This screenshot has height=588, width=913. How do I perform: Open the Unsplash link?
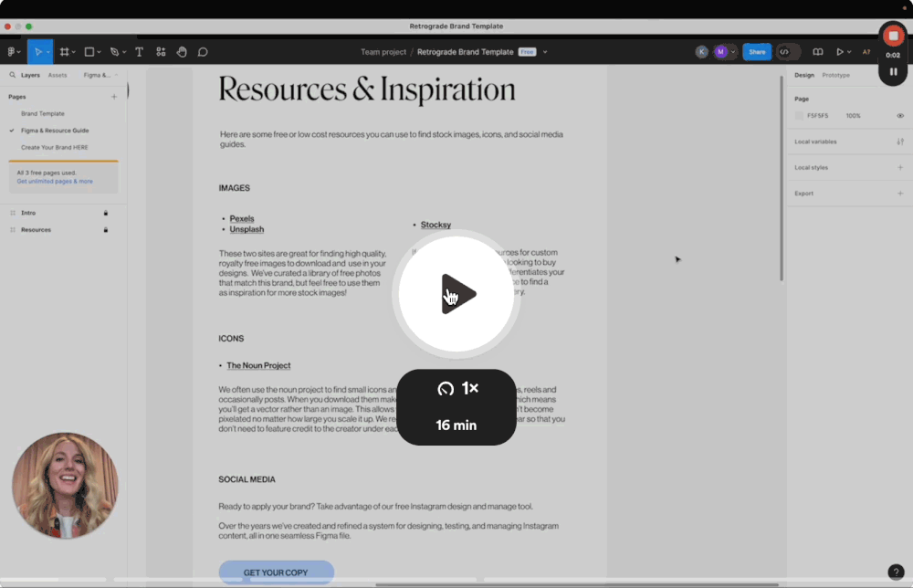coord(247,229)
